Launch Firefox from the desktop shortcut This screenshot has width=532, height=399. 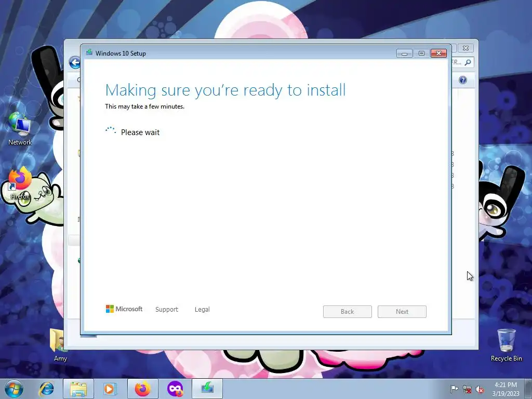click(20, 183)
